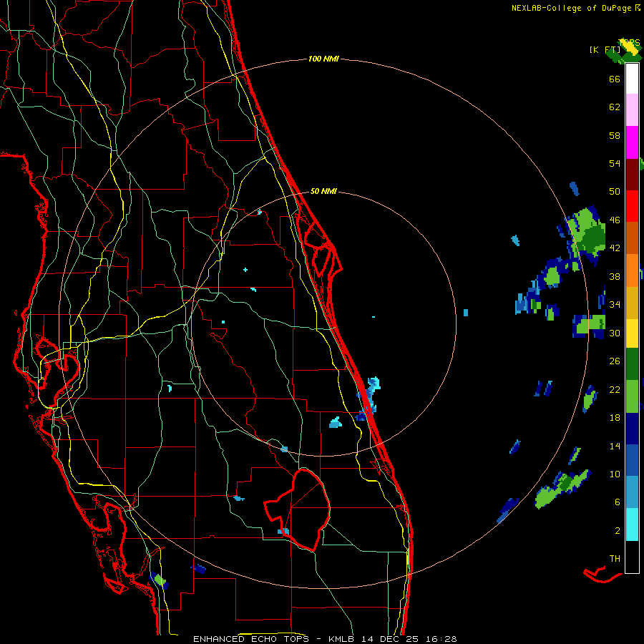Select the magenta legend color block
Screen dimensions: 644x644
pos(632,142)
